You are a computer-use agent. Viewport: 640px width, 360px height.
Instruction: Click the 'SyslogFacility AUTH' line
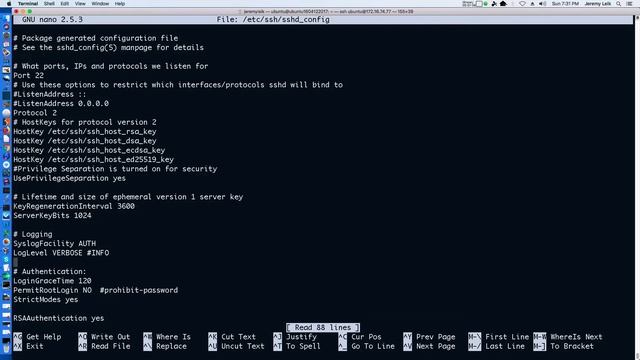(x=54, y=244)
